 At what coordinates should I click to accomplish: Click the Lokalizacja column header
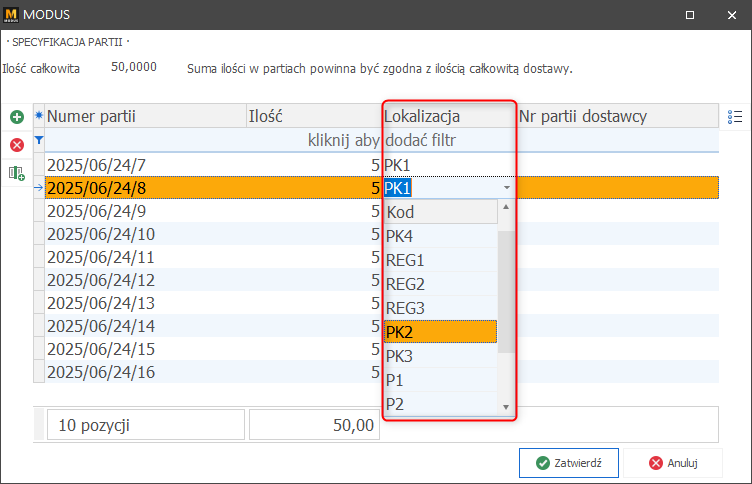click(449, 116)
